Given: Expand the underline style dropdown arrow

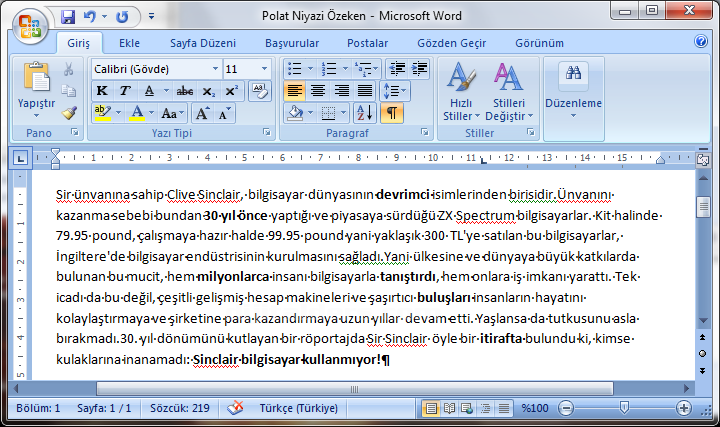Looking at the screenshot, I should coord(166,91).
